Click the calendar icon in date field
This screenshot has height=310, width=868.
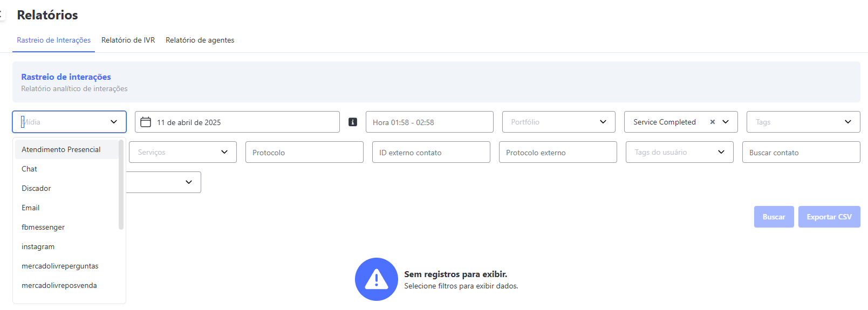[x=146, y=122]
